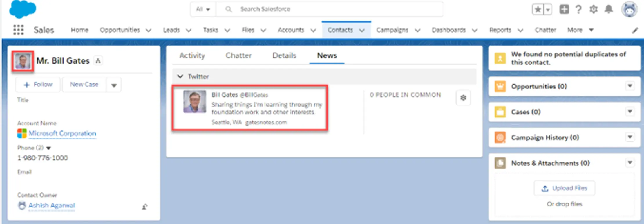Open the Campaigns nav tab

click(x=392, y=30)
